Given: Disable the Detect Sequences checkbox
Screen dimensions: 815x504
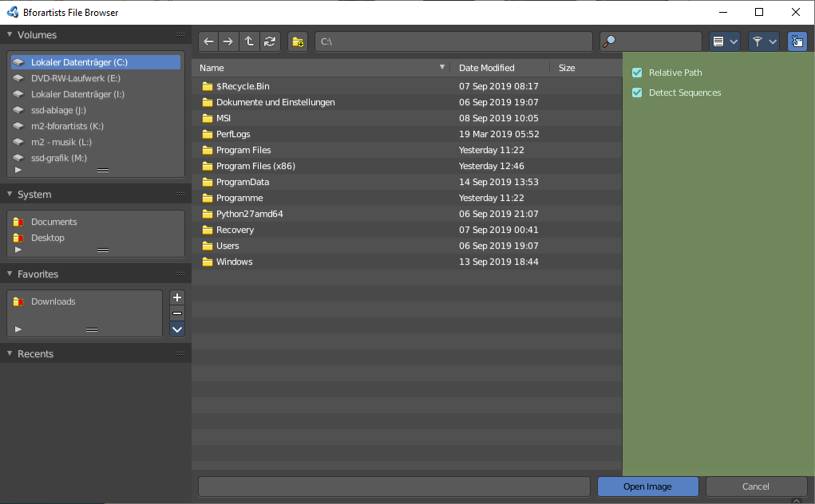Looking at the screenshot, I should (x=637, y=93).
